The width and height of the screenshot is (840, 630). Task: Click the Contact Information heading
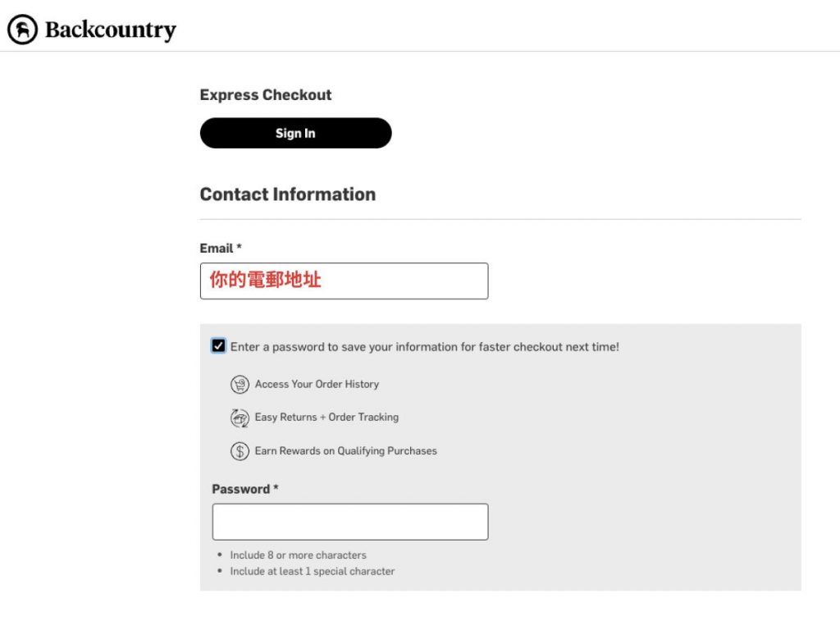pos(288,194)
